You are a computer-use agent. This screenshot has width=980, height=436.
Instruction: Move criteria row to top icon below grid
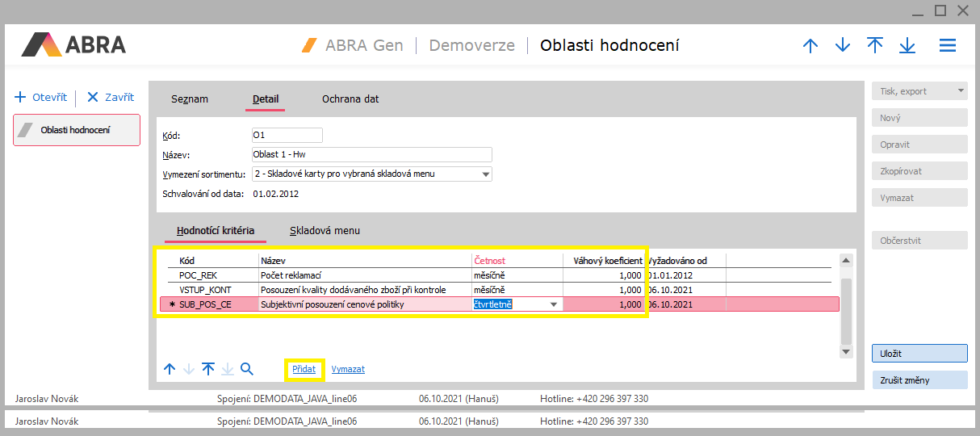click(x=208, y=369)
